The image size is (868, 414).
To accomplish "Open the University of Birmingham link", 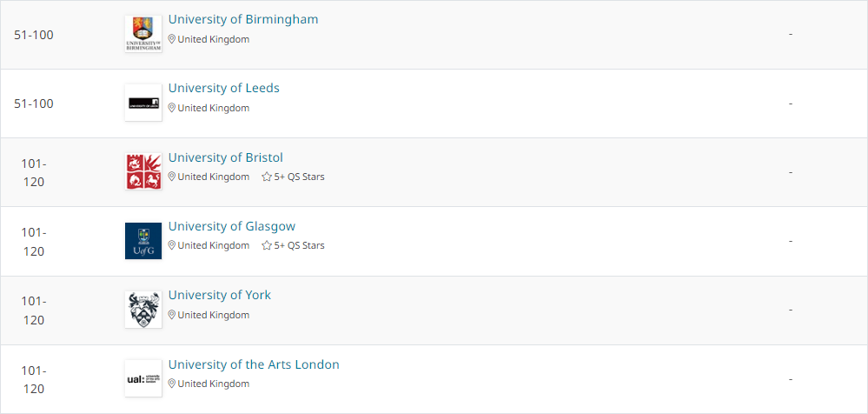I will pos(243,19).
